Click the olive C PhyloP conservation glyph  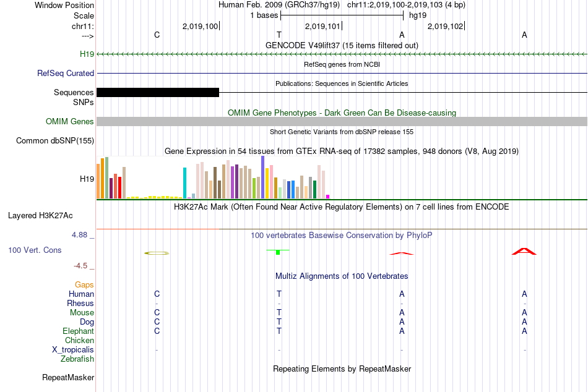pyautogui.click(x=157, y=254)
